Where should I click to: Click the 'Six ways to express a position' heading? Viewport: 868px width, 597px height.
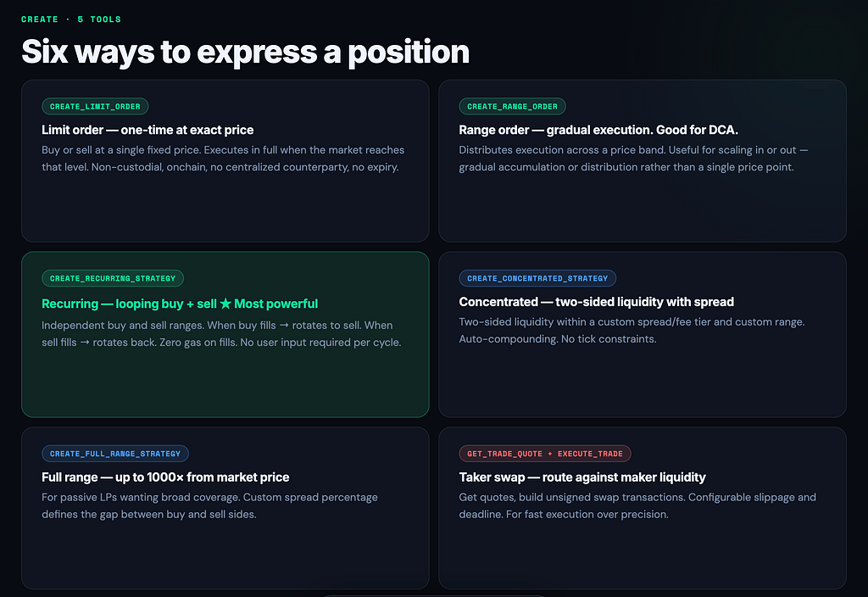click(245, 52)
